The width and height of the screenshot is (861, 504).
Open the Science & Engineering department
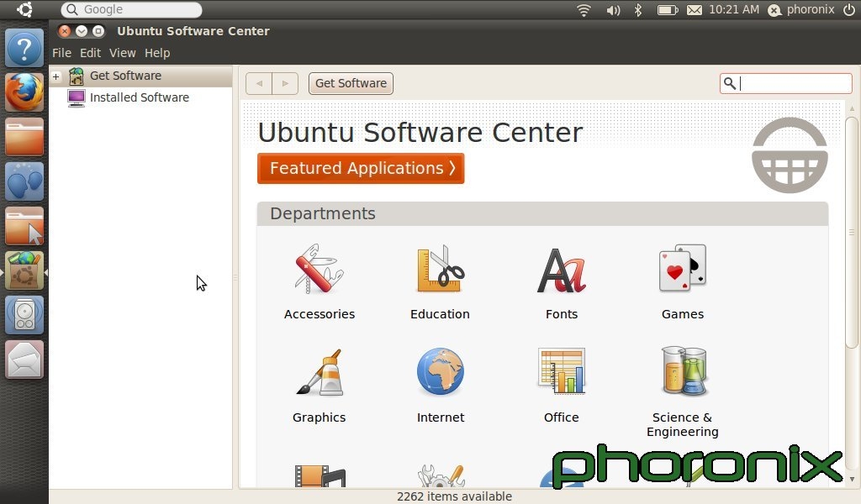682,391
